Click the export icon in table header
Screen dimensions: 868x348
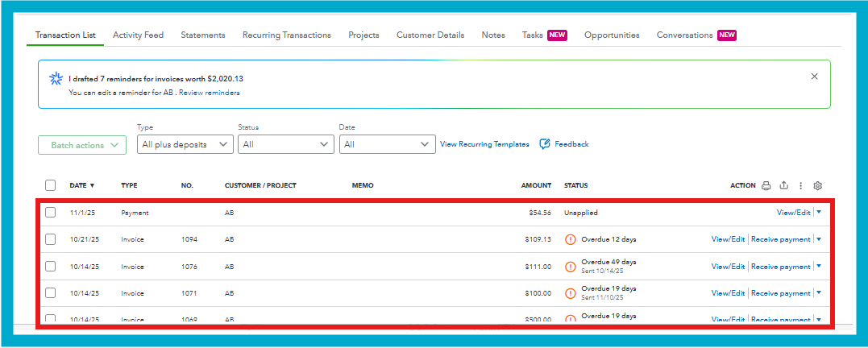tap(783, 186)
